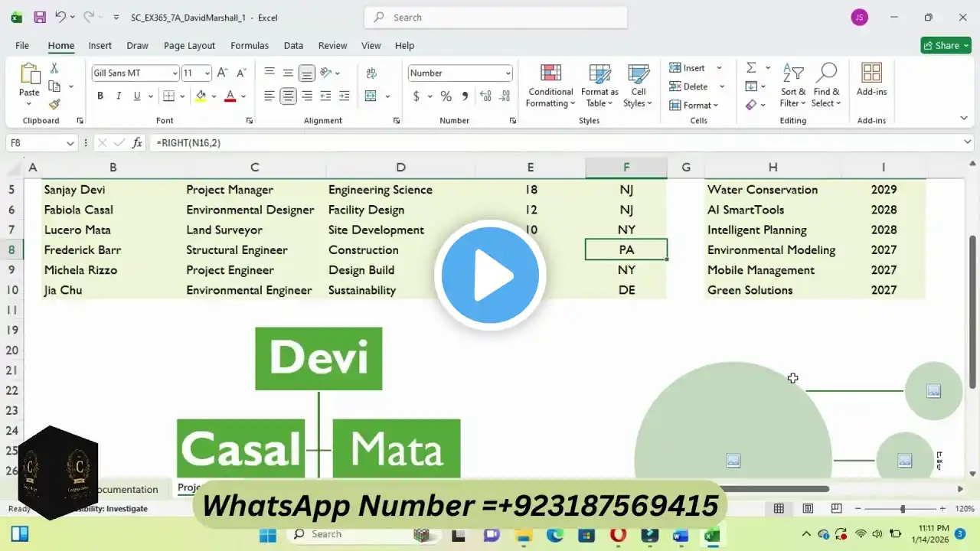Image resolution: width=980 pixels, height=551 pixels.
Task: Toggle Italic formatting
Action: pos(119,96)
